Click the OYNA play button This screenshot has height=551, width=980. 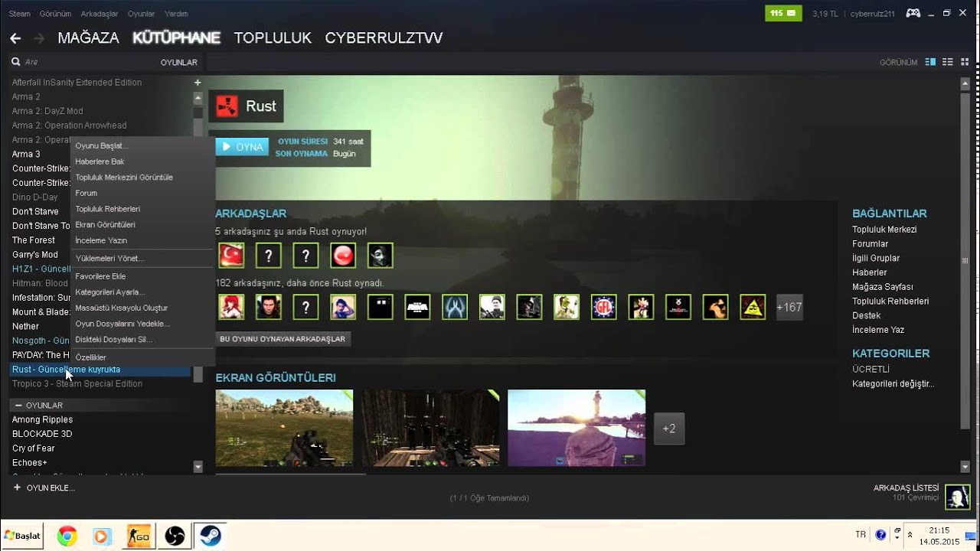click(x=242, y=147)
